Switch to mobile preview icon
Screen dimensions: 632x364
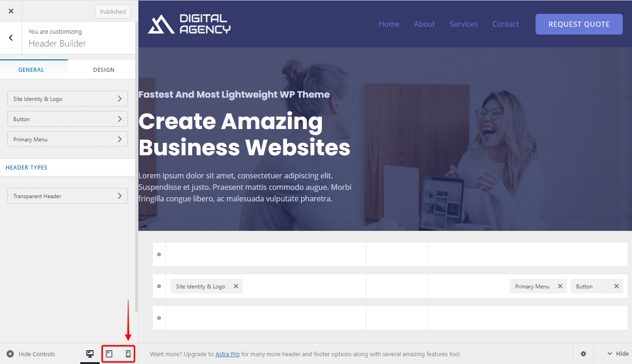click(x=128, y=354)
